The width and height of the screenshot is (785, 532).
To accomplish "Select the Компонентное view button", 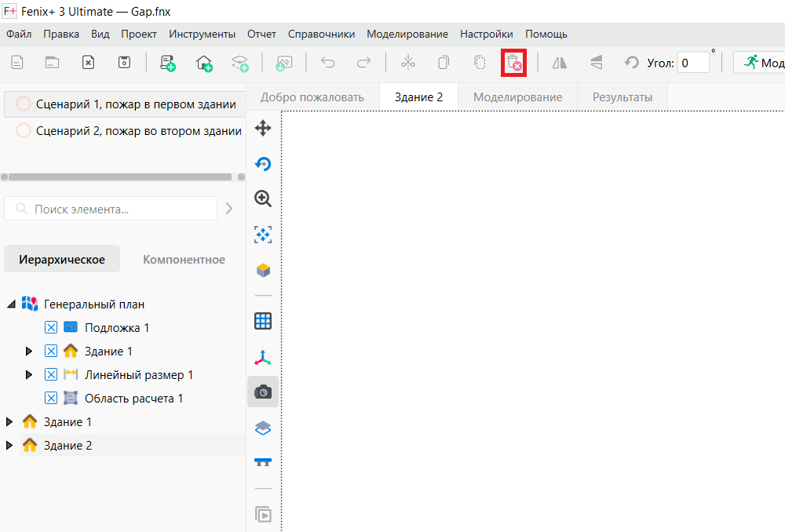I will pyautogui.click(x=184, y=259).
